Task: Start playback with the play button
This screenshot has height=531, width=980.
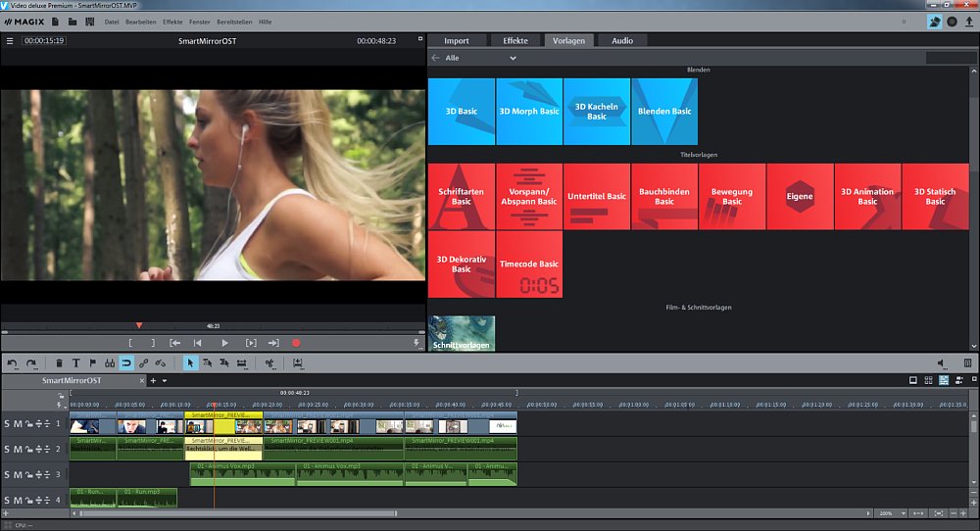Action: point(224,343)
